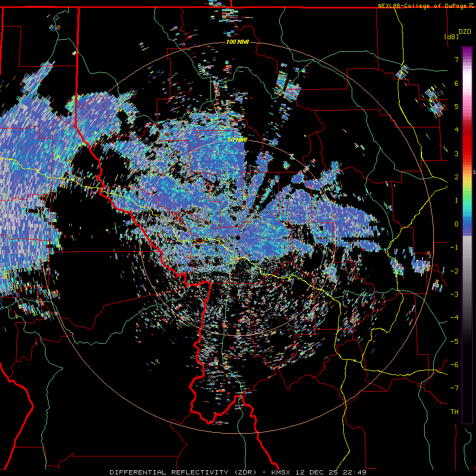This screenshot has height=476, width=476.
Task: Click the "TH" label below color scale
Action: click(454, 412)
